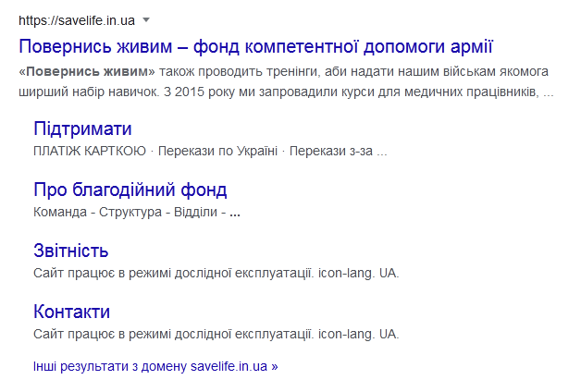Click the snippet line mentioning 2015 року
This screenshot has width=581, height=392.
pos(286,92)
